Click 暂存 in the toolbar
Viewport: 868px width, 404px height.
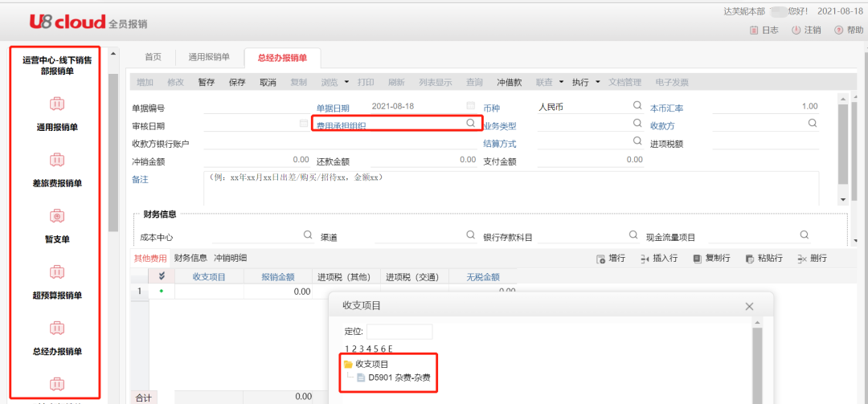point(207,83)
